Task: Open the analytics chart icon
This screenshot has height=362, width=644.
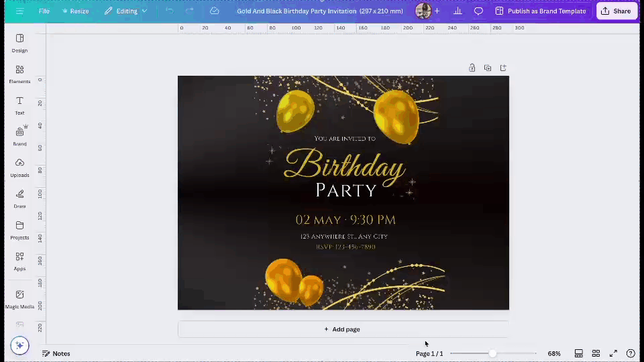Action: (x=458, y=11)
